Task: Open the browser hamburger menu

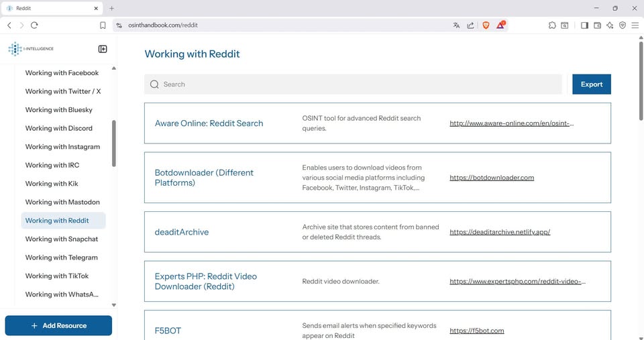Action: [x=635, y=25]
